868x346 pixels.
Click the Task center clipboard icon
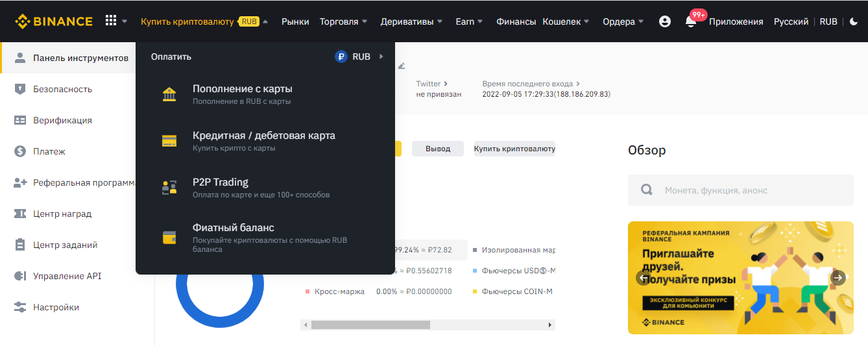coord(19,245)
